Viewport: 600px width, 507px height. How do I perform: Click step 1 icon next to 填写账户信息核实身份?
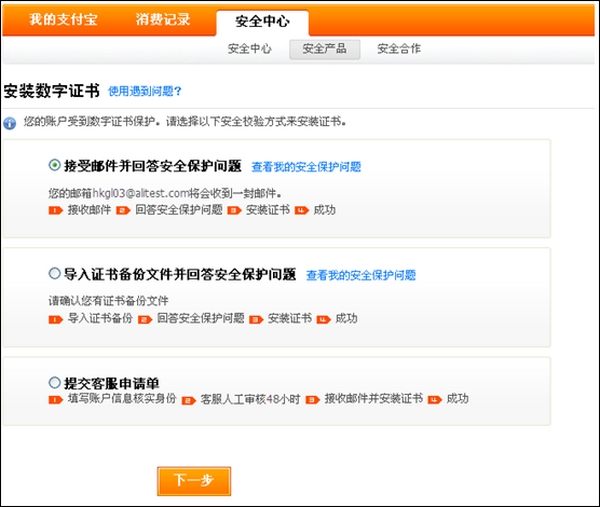coord(56,400)
